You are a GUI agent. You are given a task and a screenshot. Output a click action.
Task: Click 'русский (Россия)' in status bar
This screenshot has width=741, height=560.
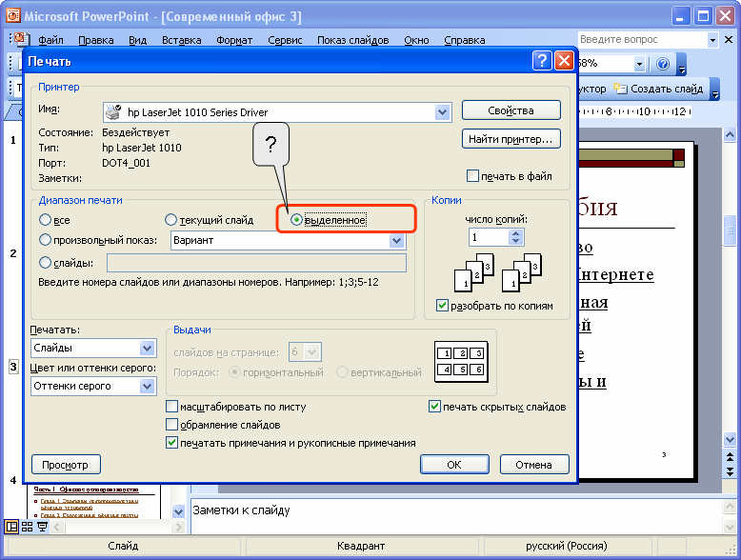tap(566, 547)
